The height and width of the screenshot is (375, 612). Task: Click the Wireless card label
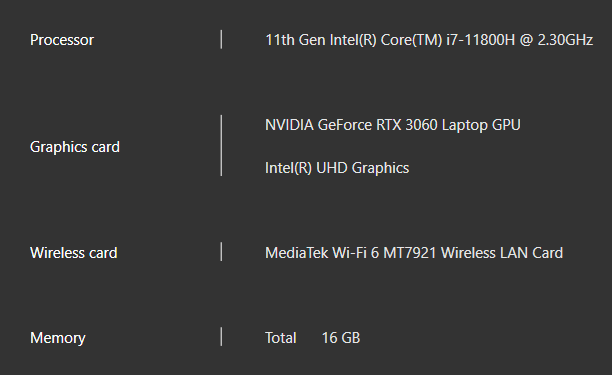[x=73, y=253]
